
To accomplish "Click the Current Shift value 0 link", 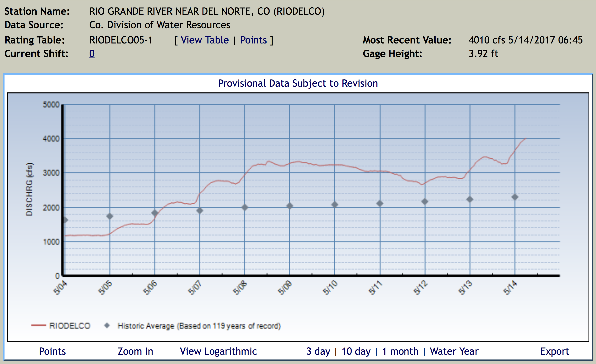I will coord(92,54).
